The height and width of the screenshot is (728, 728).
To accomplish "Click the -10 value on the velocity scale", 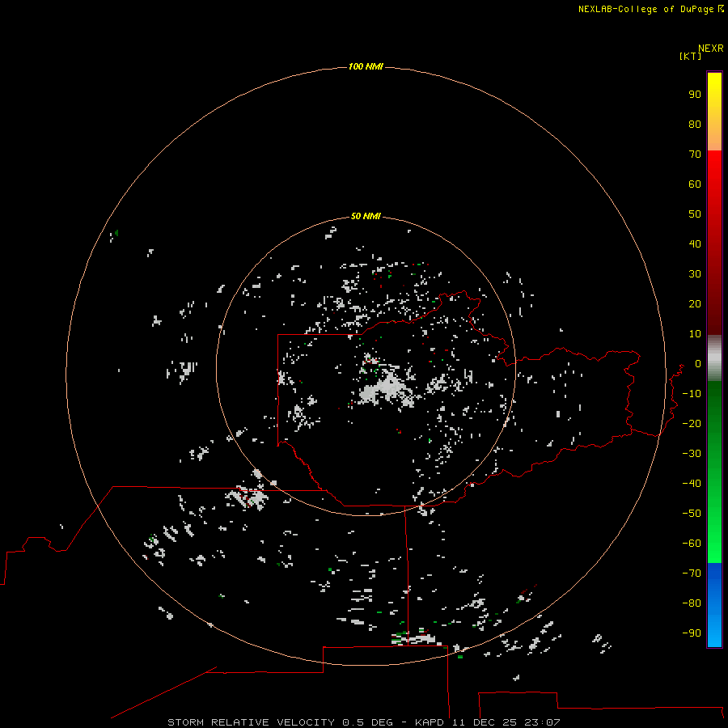I will tap(692, 394).
